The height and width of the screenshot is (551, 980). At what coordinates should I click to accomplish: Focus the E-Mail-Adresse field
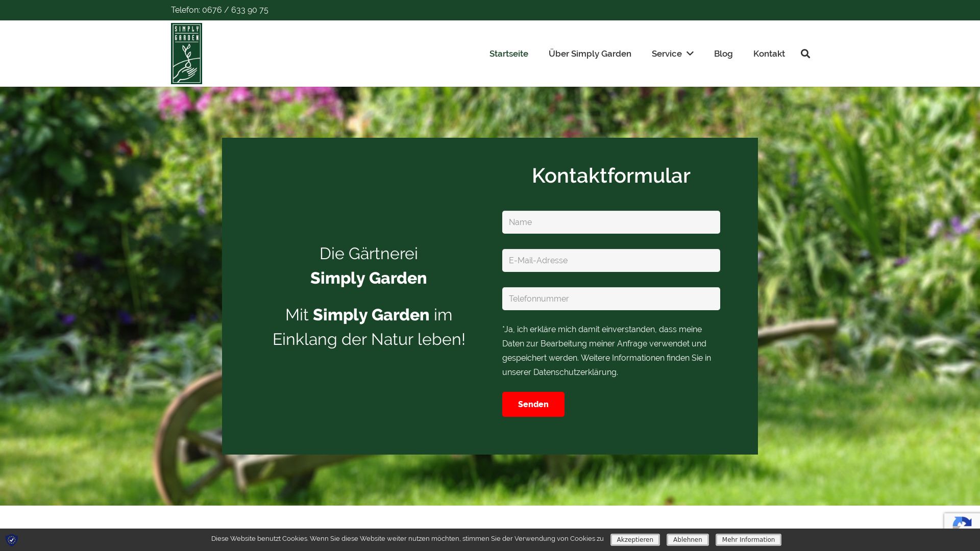click(611, 260)
